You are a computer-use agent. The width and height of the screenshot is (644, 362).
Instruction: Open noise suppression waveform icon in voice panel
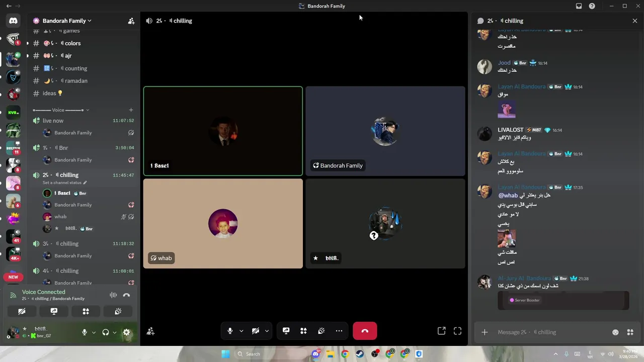pyautogui.click(x=113, y=295)
